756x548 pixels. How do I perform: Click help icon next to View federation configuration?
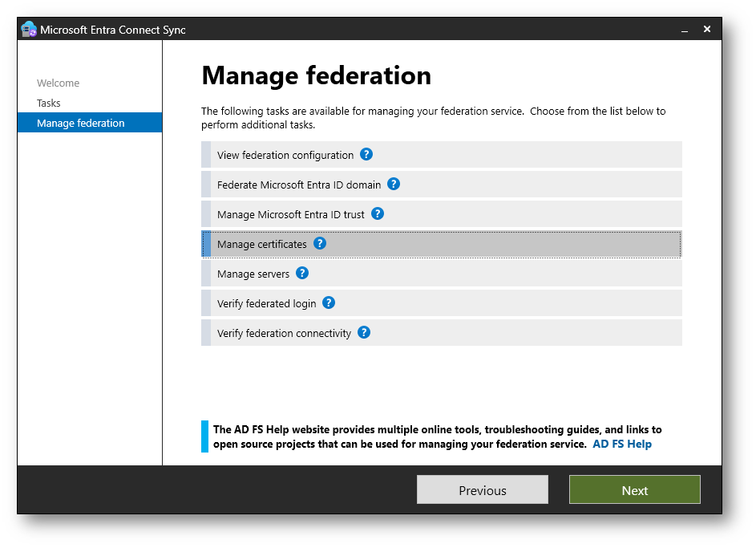366,155
